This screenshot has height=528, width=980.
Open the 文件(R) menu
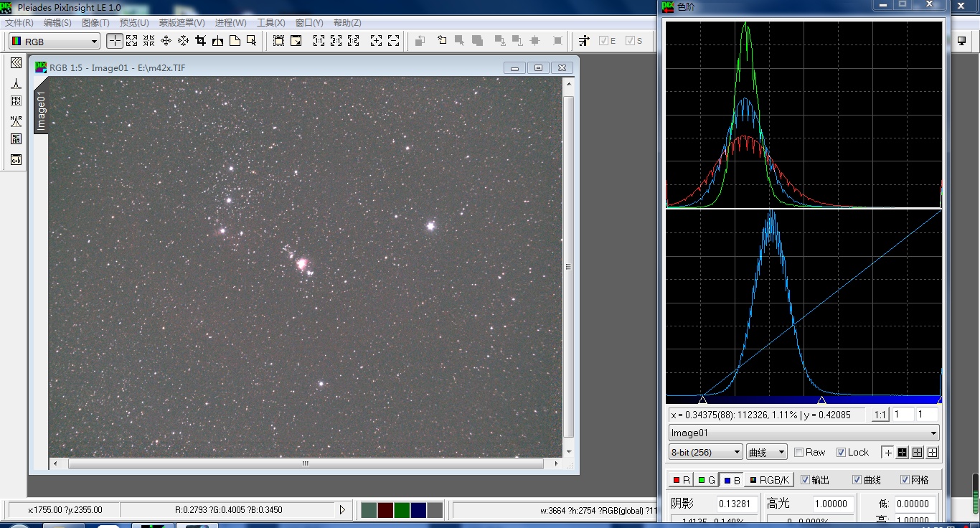pyautogui.click(x=19, y=23)
